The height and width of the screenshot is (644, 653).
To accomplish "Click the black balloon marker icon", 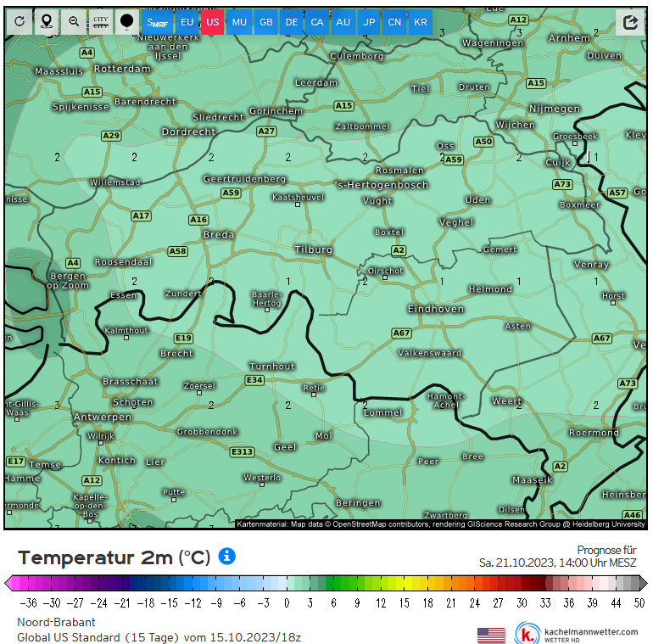I will 127,22.
